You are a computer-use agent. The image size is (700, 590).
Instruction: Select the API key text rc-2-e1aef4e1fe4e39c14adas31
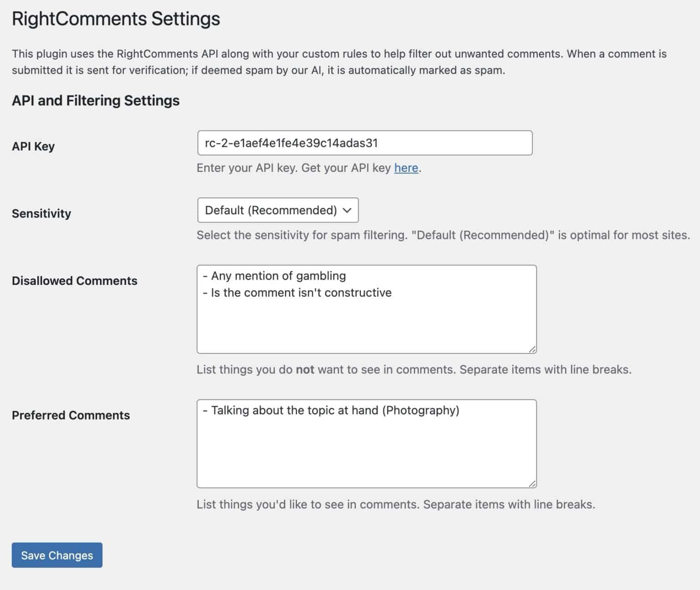click(291, 143)
